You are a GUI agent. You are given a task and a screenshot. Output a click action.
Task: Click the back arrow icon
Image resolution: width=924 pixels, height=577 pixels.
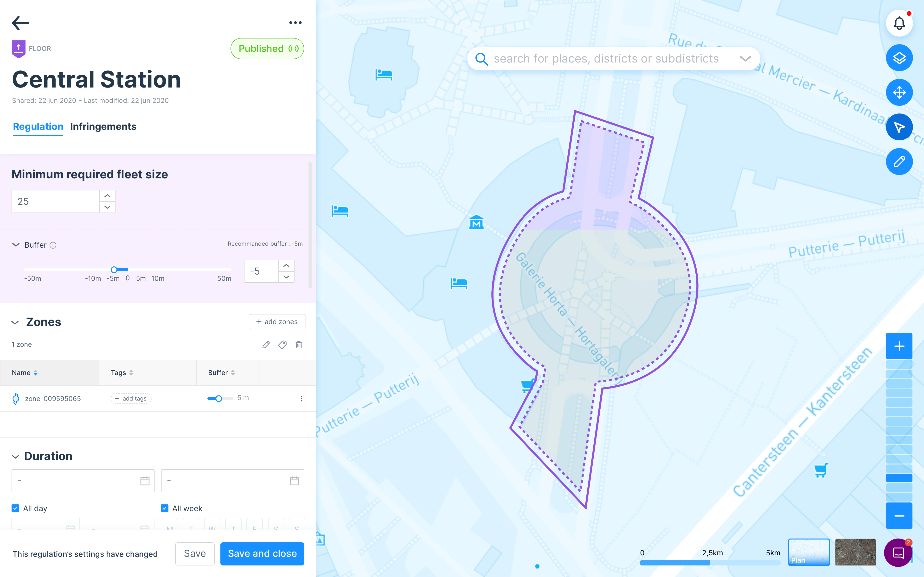click(21, 23)
